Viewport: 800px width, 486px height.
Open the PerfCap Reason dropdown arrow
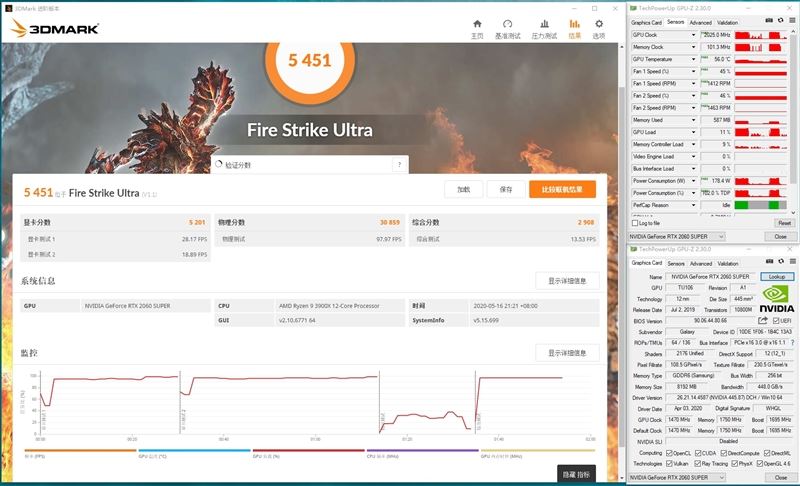click(x=693, y=205)
